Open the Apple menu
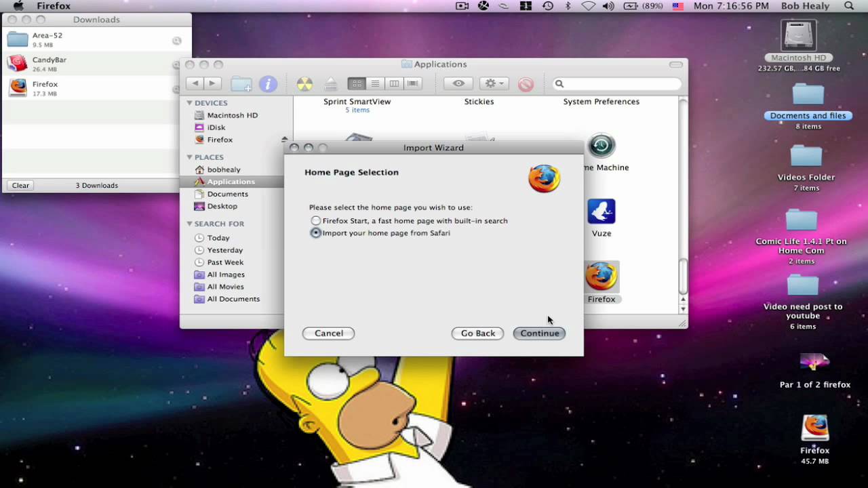The height and width of the screenshot is (488, 868). click(18, 6)
